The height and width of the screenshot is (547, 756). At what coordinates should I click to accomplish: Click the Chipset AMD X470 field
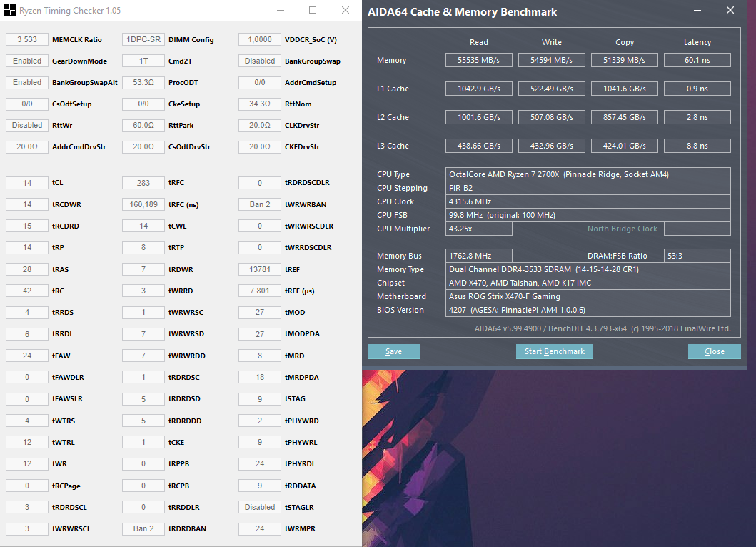(x=588, y=283)
